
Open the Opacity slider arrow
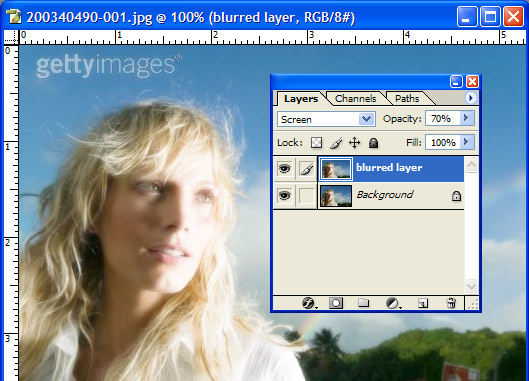[466, 118]
